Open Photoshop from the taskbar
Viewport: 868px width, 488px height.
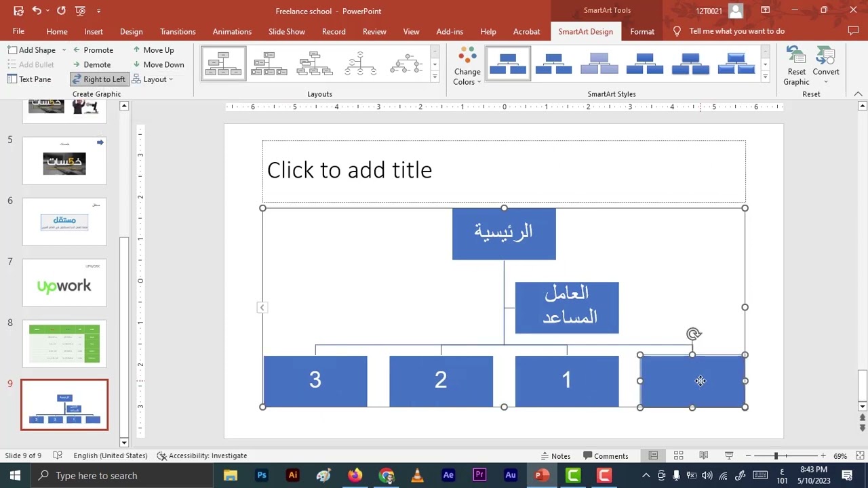pyautogui.click(x=261, y=476)
